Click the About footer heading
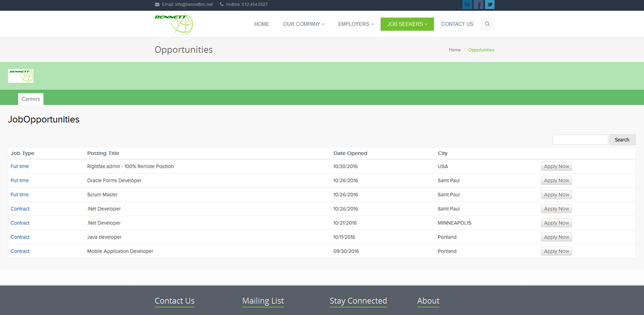The image size is (644, 315). (428, 301)
